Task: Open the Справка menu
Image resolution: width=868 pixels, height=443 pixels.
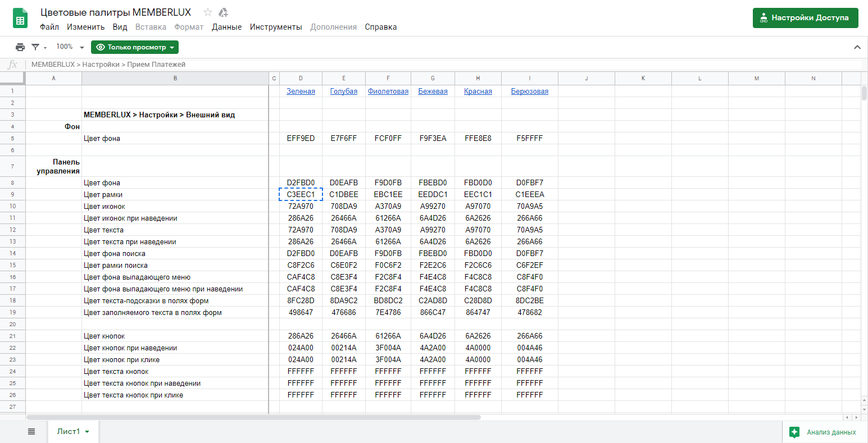Action: click(x=380, y=27)
